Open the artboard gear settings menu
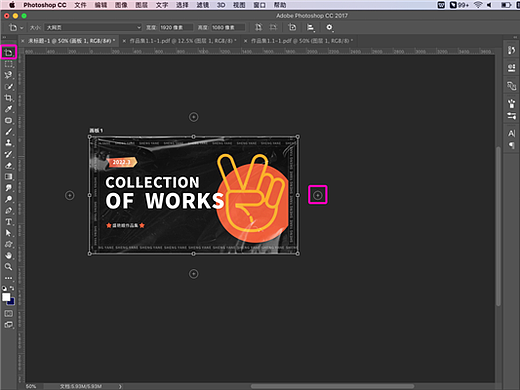520x390 pixels. pos(329,28)
